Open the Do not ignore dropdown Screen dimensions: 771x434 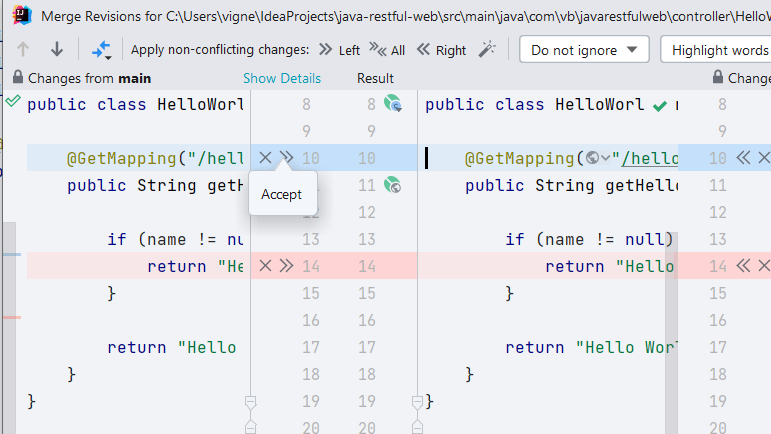[584, 50]
